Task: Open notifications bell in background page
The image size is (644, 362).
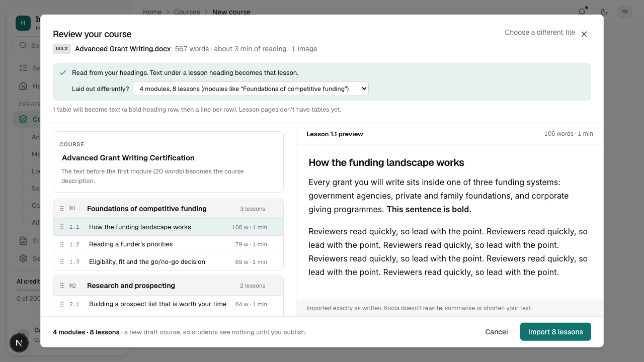Action: [582, 12]
